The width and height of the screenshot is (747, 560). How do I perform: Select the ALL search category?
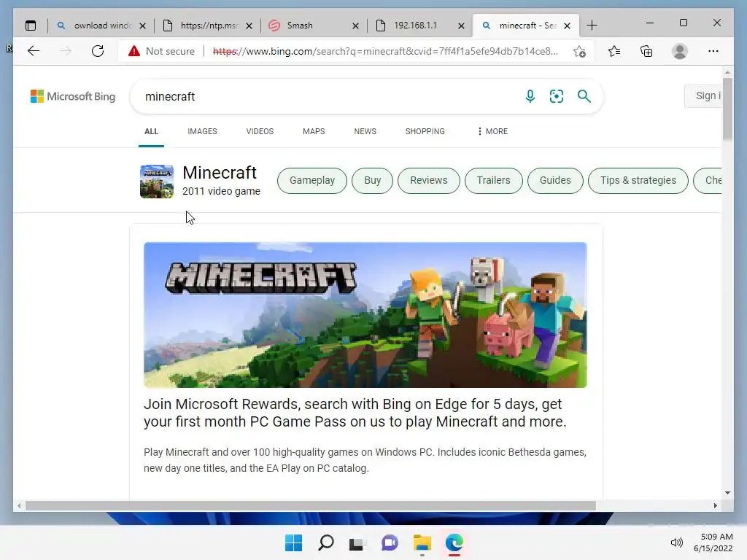(x=151, y=131)
